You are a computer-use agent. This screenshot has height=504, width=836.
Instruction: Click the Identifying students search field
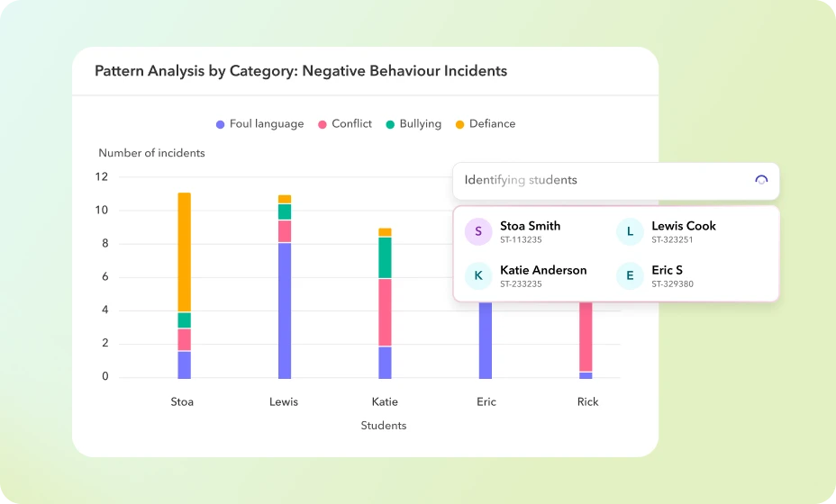click(x=616, y=181)
